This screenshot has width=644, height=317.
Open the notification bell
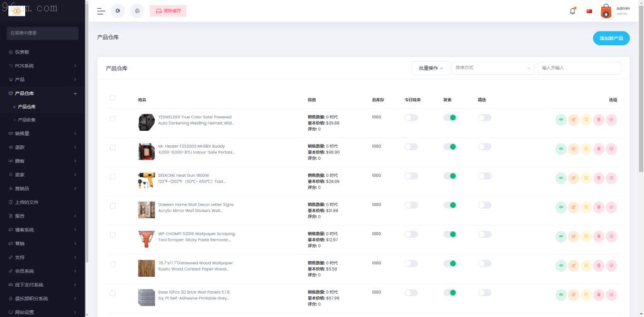572,11
